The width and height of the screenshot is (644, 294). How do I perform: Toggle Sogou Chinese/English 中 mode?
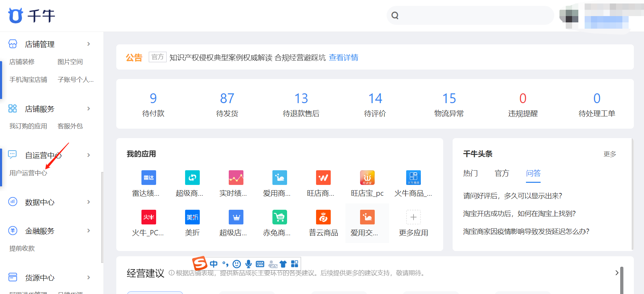(x=214, y=264)
